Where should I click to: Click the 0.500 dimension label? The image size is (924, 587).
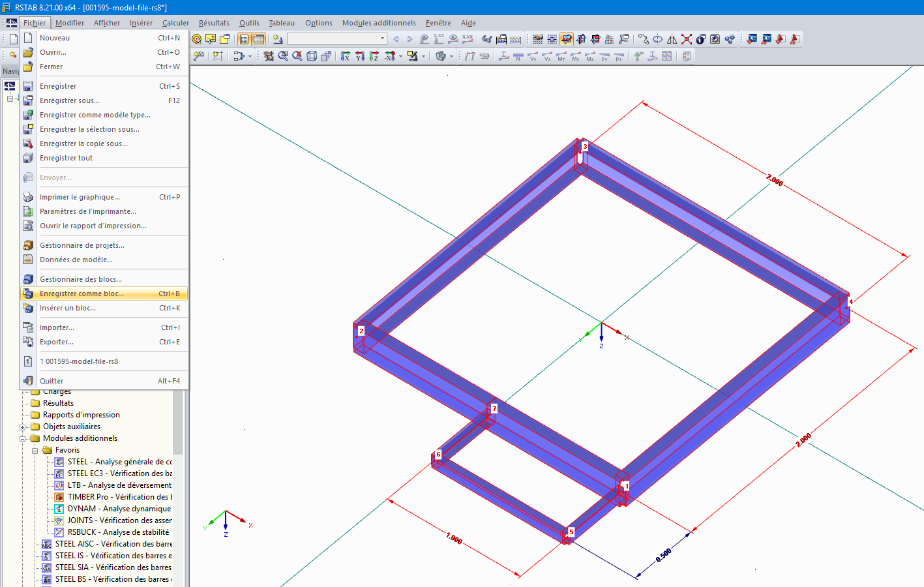click(664, 555)
